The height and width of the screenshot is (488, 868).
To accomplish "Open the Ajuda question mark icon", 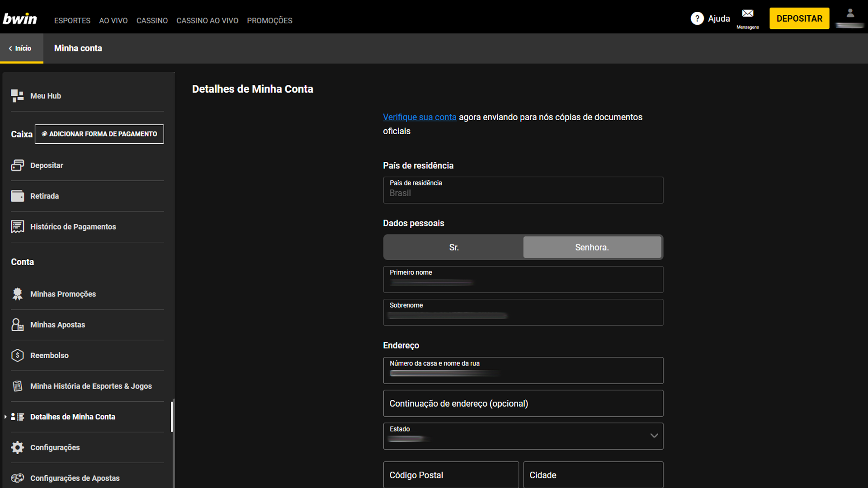I will [x=697, y=19].
